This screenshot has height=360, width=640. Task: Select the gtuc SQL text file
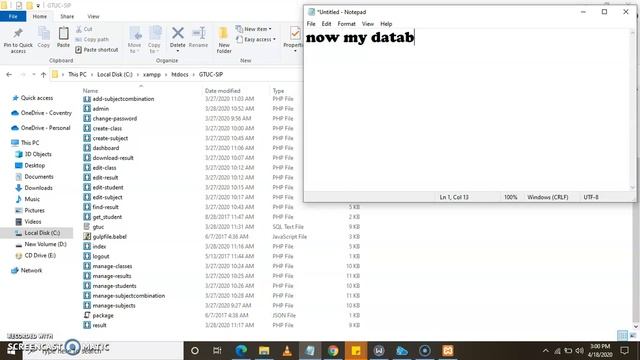pyautogui.click(x=98, y=227)
